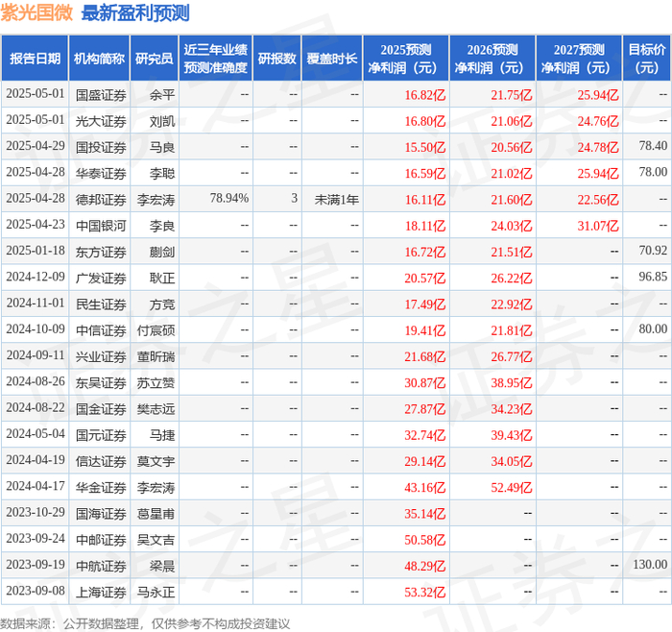The image size is (672, 632).
Task: Click the 2025-01-18 report date
Action: [x=36, y=251]
